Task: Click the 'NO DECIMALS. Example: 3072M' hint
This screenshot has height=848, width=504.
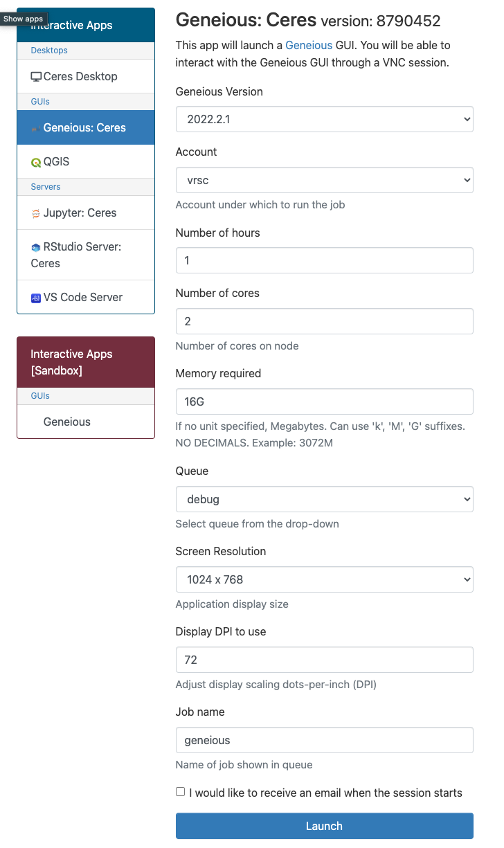Action: tap(254, 442)
